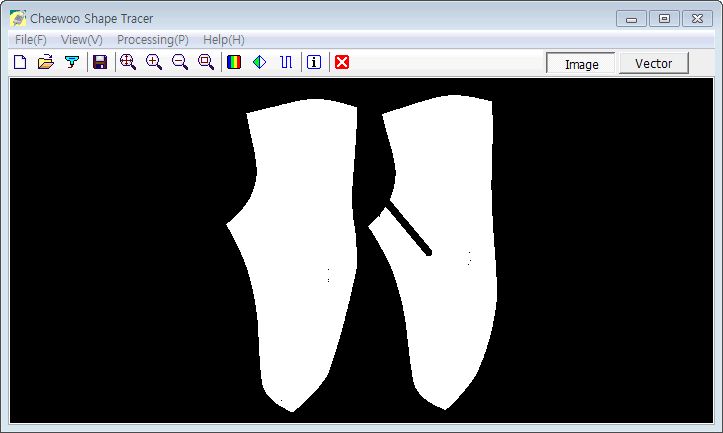Click the zoom-to-fit crosshair magnifier icon
The height and width of the screenshot is (433, 723).
click(x=128, y=62)
